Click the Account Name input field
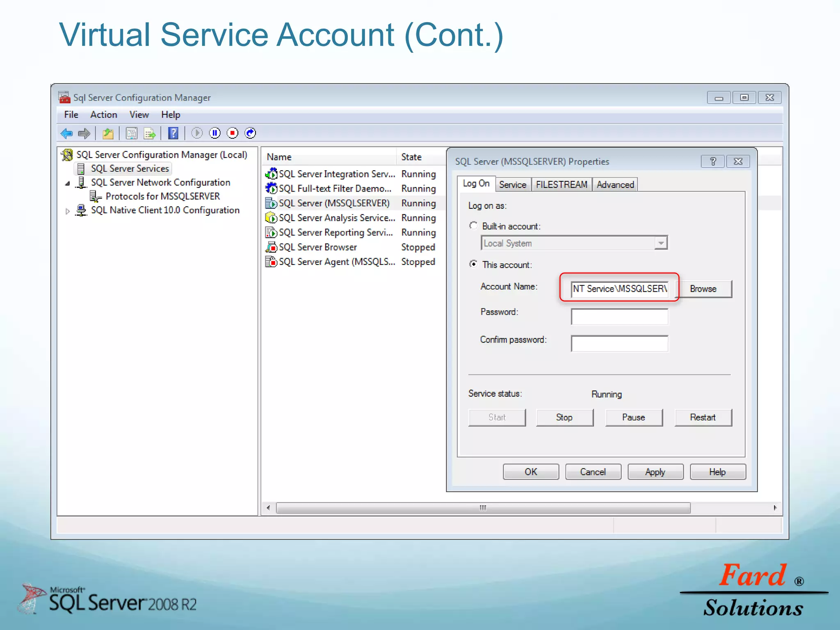Viewport: 840px width, 630px height. pyautogui.click(x=619, y=289)
